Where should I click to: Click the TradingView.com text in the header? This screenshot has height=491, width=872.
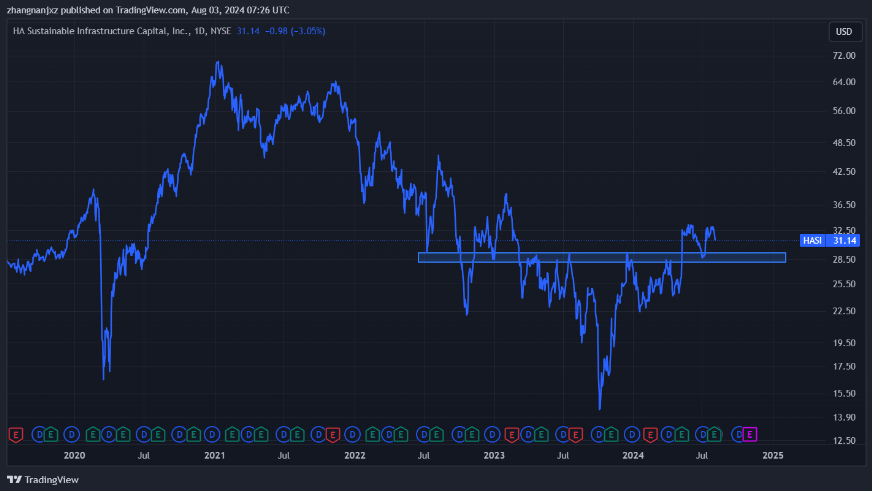[151, 10]
